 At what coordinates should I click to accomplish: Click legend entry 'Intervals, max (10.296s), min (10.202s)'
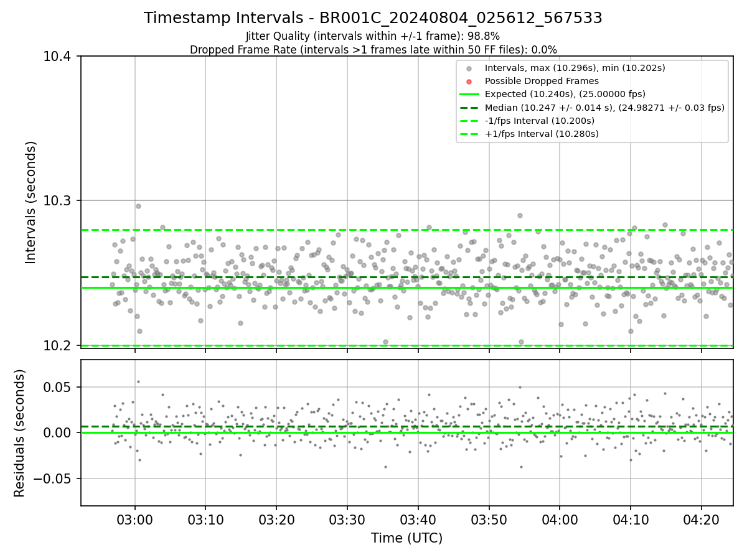pyautogui.click(x=575, y=68)
